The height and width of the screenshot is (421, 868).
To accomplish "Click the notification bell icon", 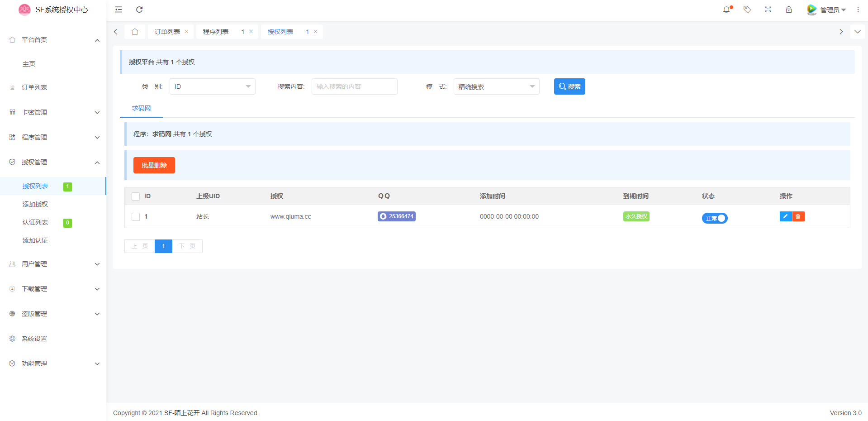I will pyautogui.click(x=726, y=10).
